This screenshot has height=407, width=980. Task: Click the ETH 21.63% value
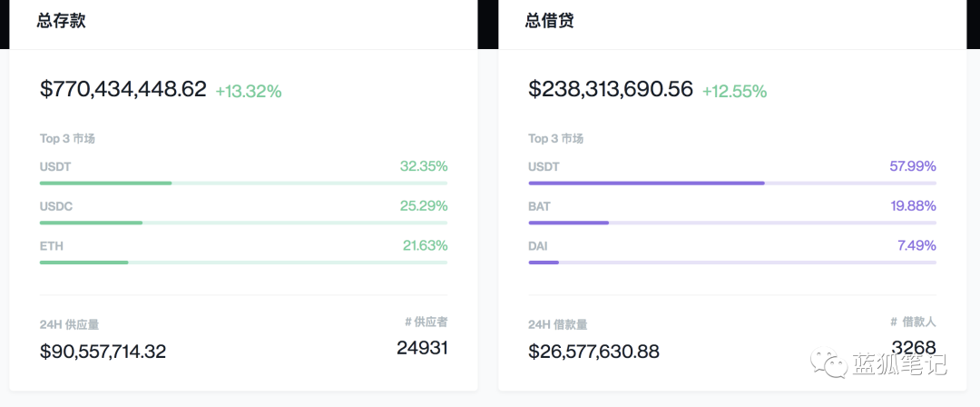(x=425, y=245)
